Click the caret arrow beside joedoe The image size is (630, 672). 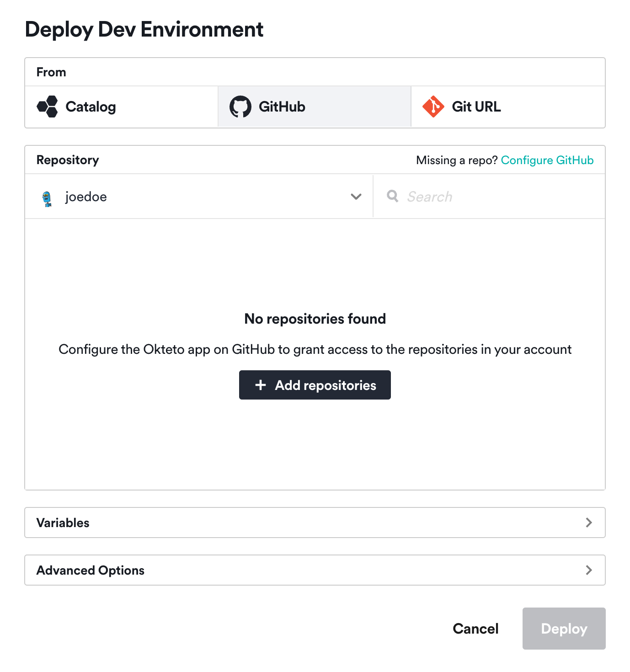click(x=356, y=197)
